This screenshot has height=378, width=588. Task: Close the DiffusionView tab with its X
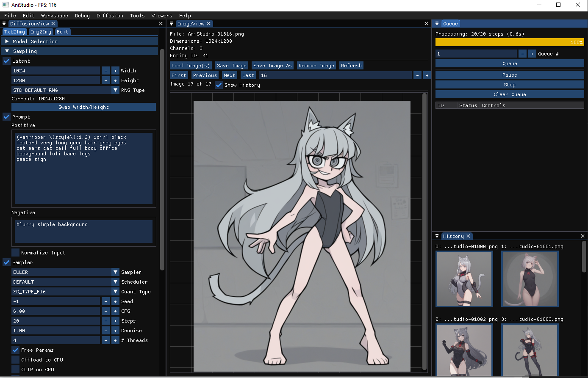click(x=53, y=24)
